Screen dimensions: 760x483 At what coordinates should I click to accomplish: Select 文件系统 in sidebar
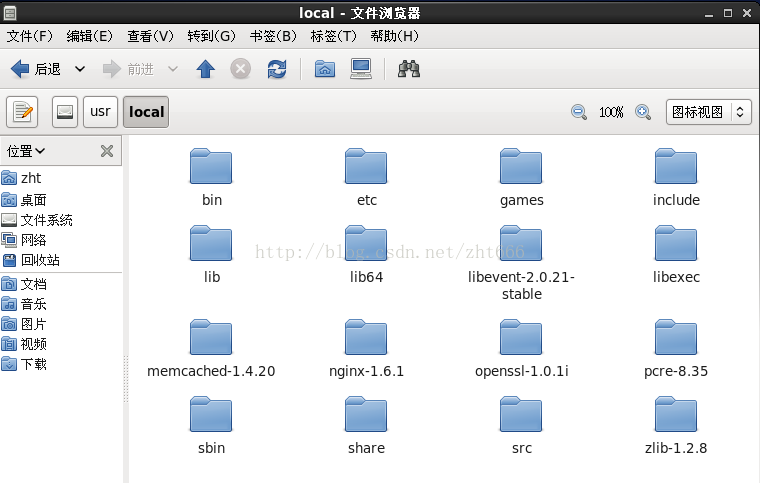(x=61, y=220)
